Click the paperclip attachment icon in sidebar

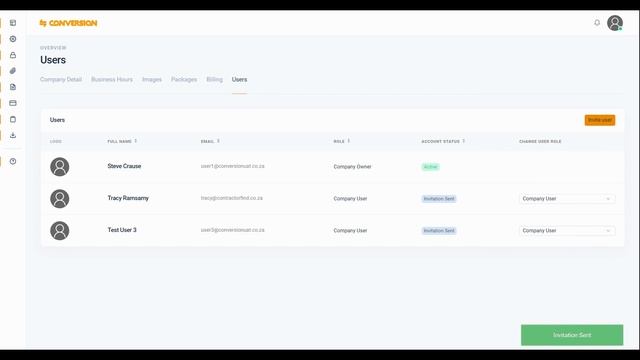coord(13,71)
